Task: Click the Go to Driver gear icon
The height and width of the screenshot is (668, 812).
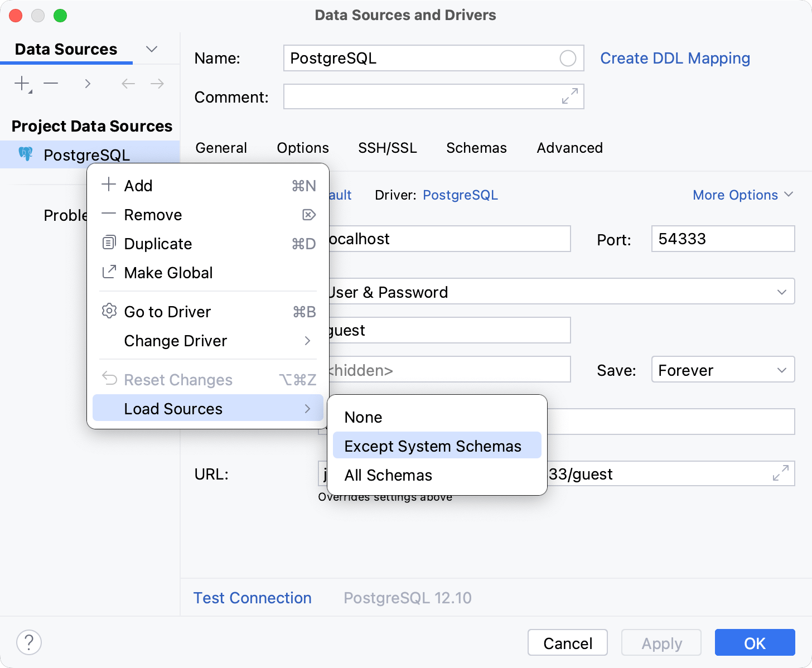Action: coord(109,312)
